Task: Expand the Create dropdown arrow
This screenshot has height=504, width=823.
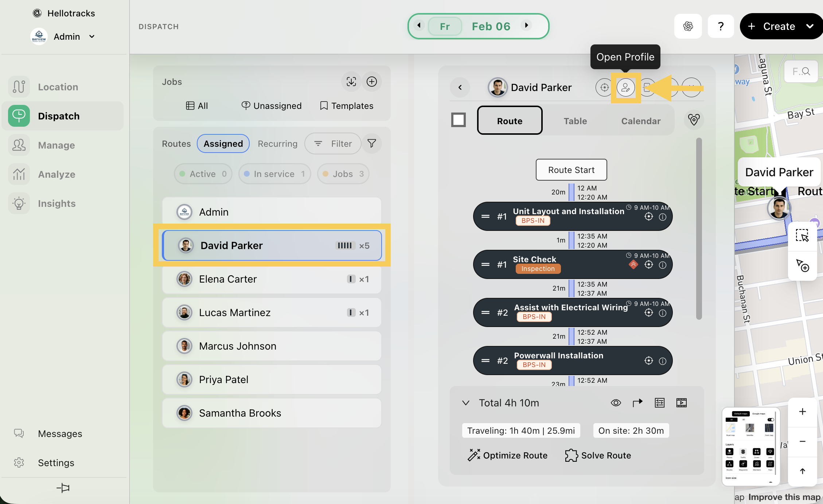Action: (810, 26)
